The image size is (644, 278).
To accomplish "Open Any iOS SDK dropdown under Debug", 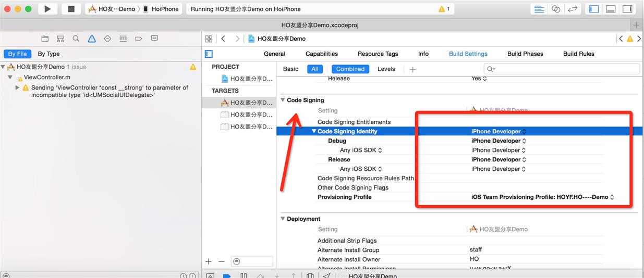I will (361, 150).
